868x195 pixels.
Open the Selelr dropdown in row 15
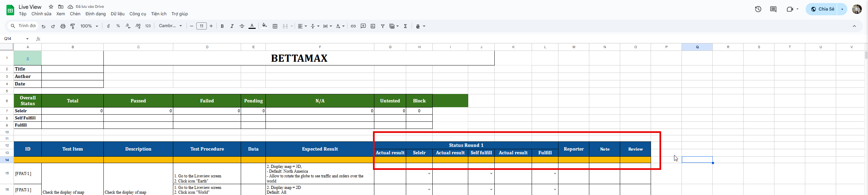coord(429,174)
